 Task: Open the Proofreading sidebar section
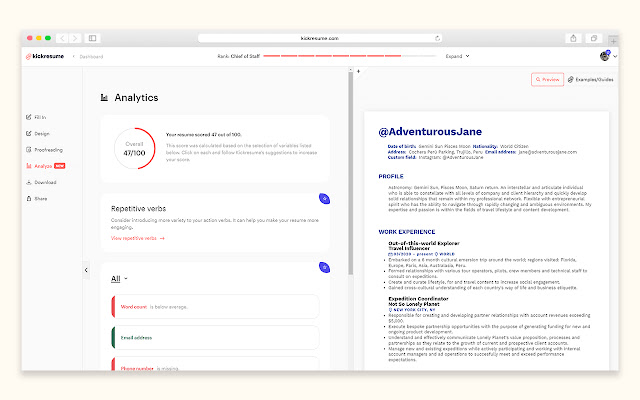[44, 150]
